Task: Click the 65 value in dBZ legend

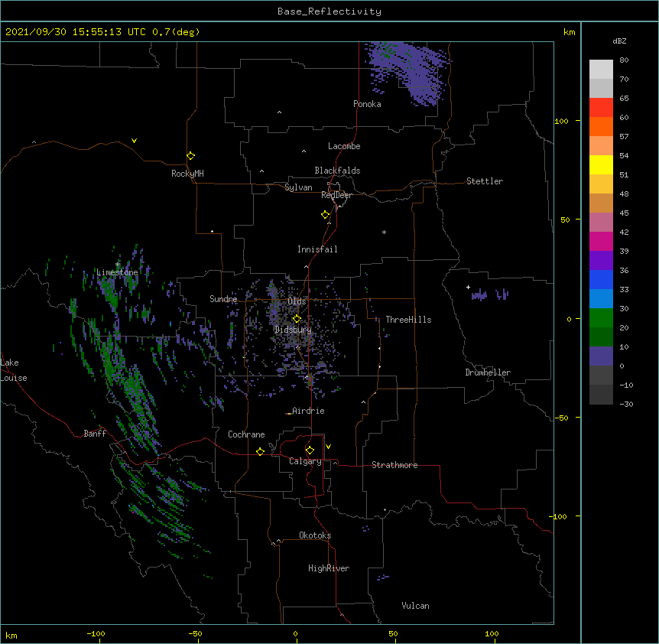Action: pos(624,98)
